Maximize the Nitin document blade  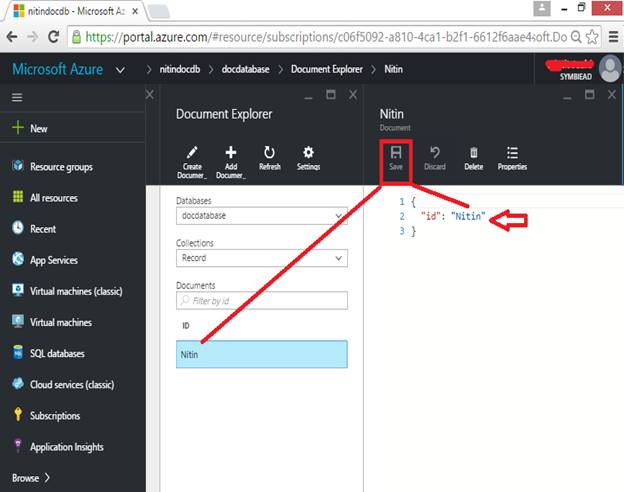tap(590, 95)
